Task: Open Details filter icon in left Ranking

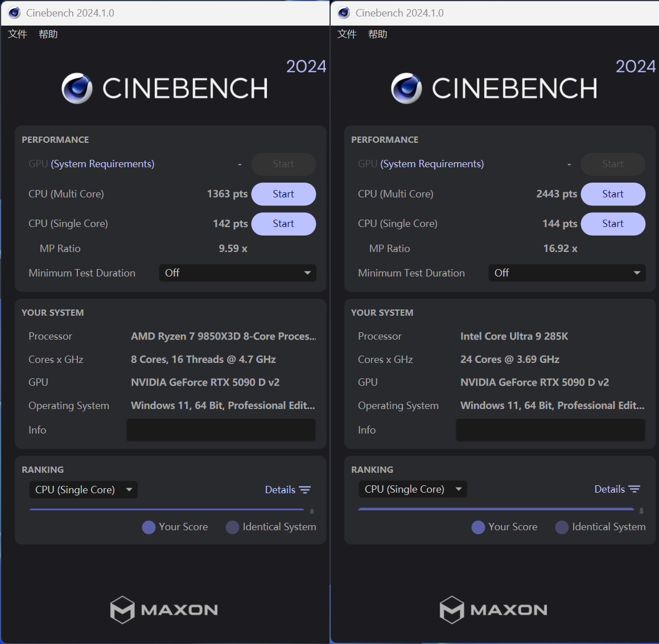Action: pyautogui.click(x=305, y=490)
